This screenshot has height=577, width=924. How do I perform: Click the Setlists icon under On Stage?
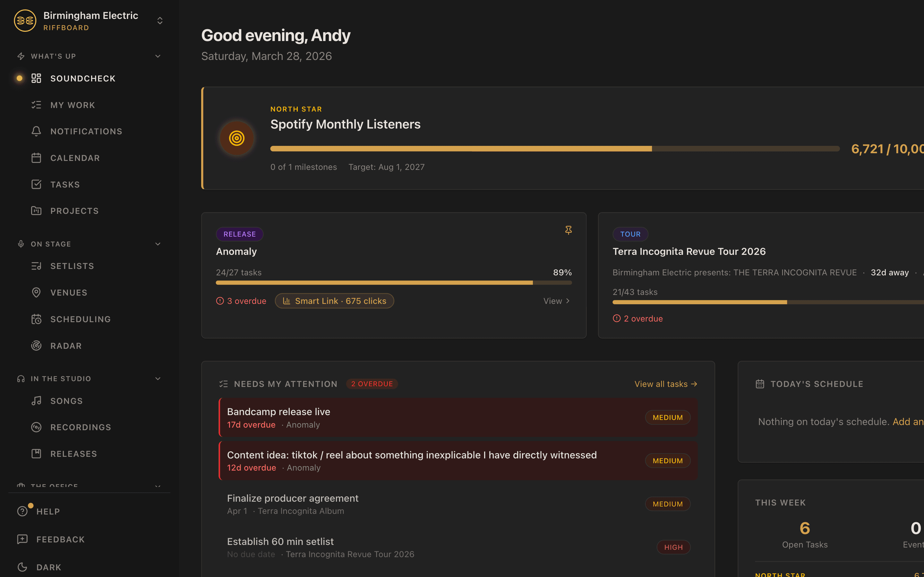click(36, 266)
